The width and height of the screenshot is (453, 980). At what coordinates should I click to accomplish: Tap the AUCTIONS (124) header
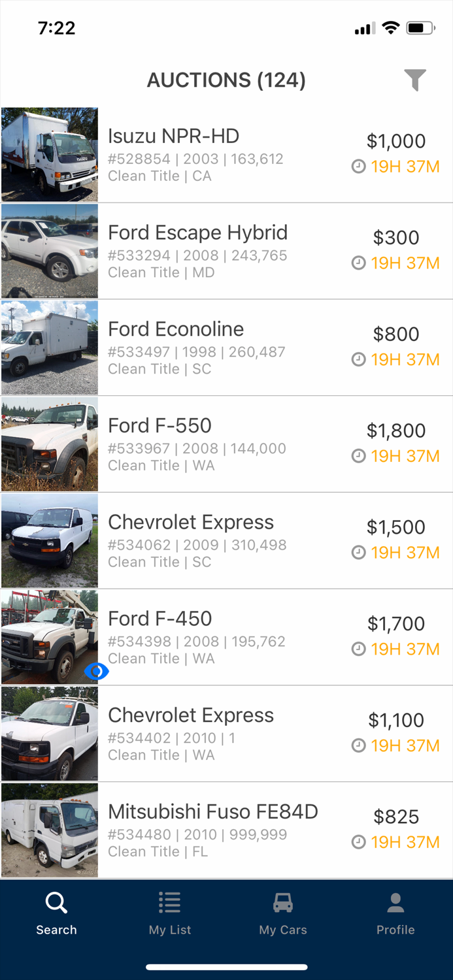[x=226, y=80]
